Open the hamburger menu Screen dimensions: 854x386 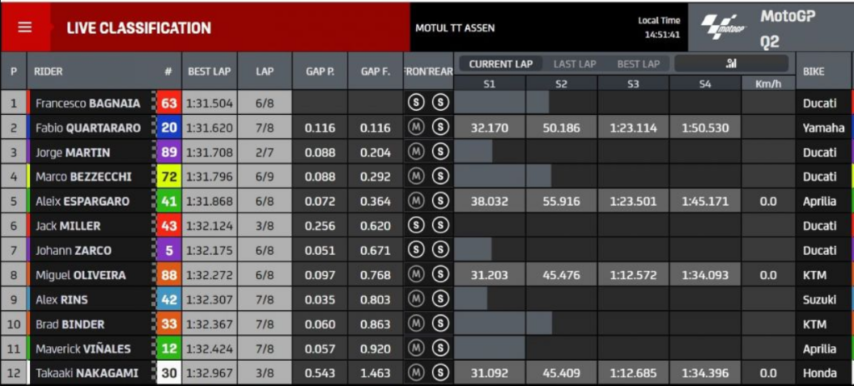[25, 27]
